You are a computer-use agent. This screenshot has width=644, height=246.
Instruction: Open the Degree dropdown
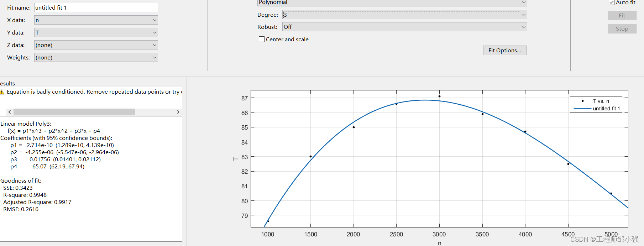(x=405, y=15)
